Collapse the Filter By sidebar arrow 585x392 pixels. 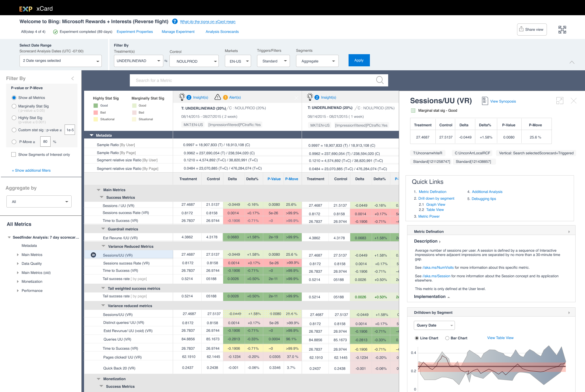tap(73, 79)
